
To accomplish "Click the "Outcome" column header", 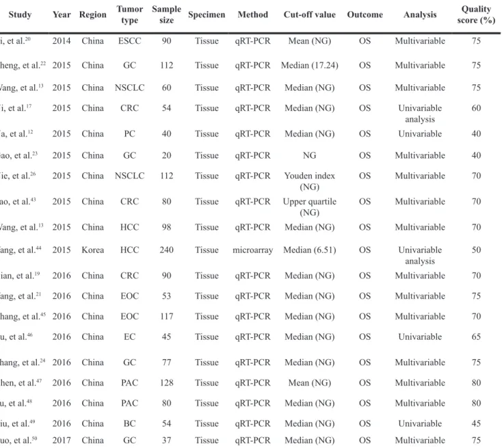I will pos(364,14).
